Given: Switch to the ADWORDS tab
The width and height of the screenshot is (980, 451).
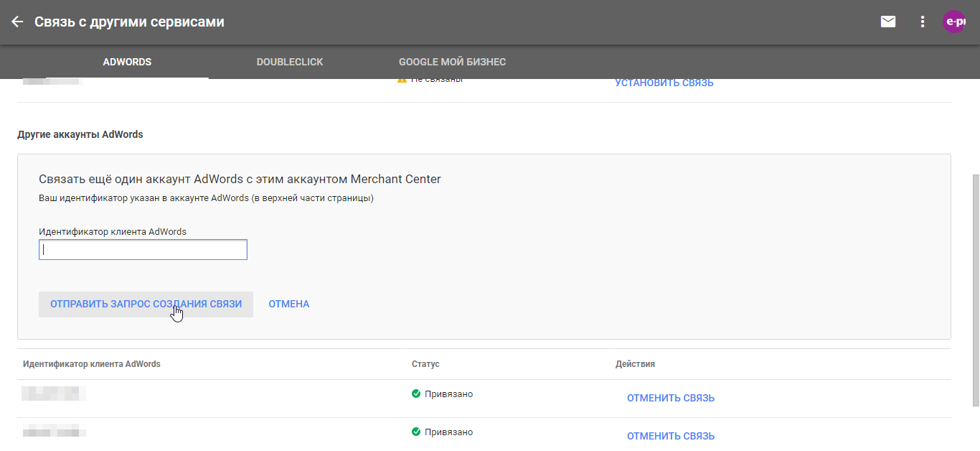Looking at the screenshot, I should [x=127, y=62].
